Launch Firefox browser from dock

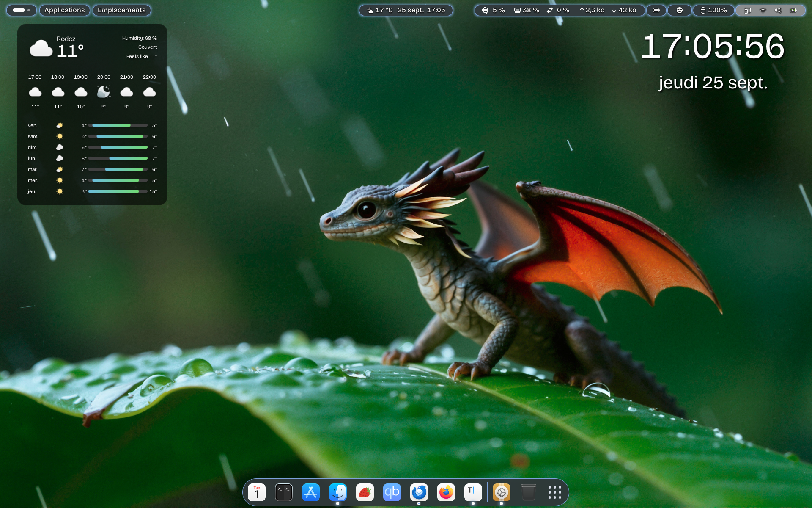[446, 492]
